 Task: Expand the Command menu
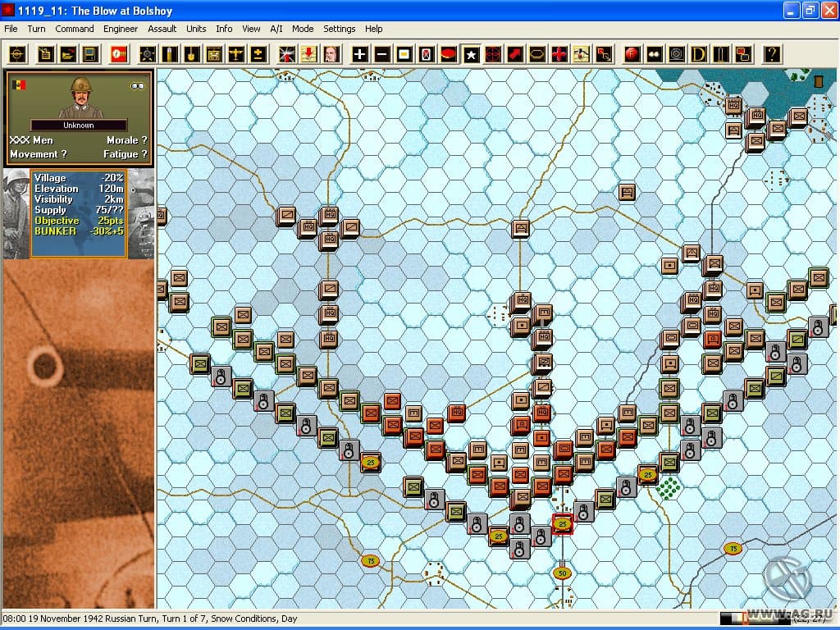tap(75, 29)
